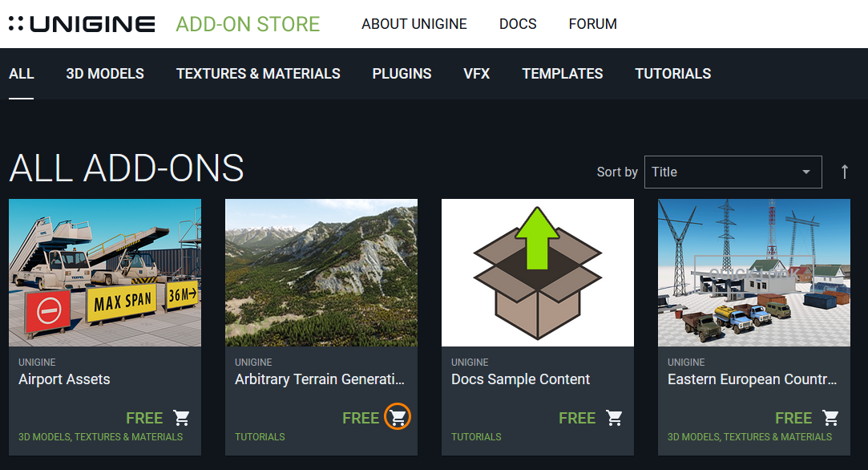The height and width of the screenshot is (470, 868).
Task: Open Eastern European Countryside title
Action: [752, 379]
